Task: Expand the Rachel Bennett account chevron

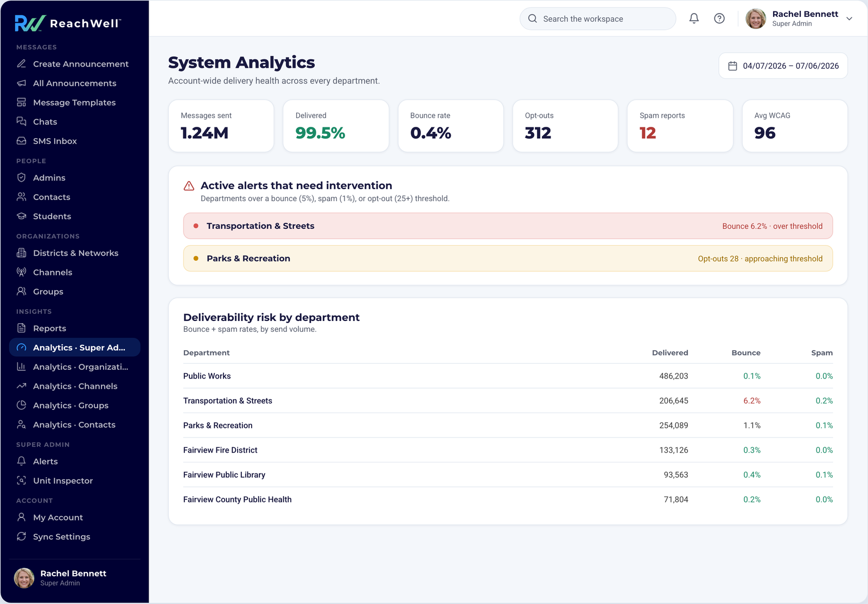Action: 850,18
